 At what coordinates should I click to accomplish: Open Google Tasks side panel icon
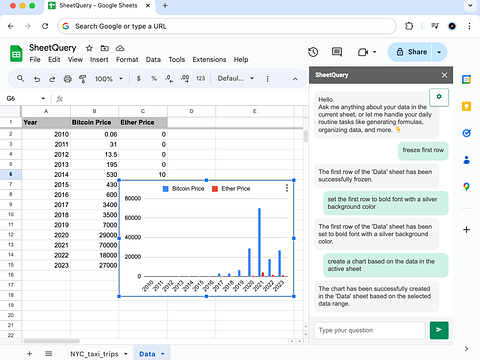point(466,133)
